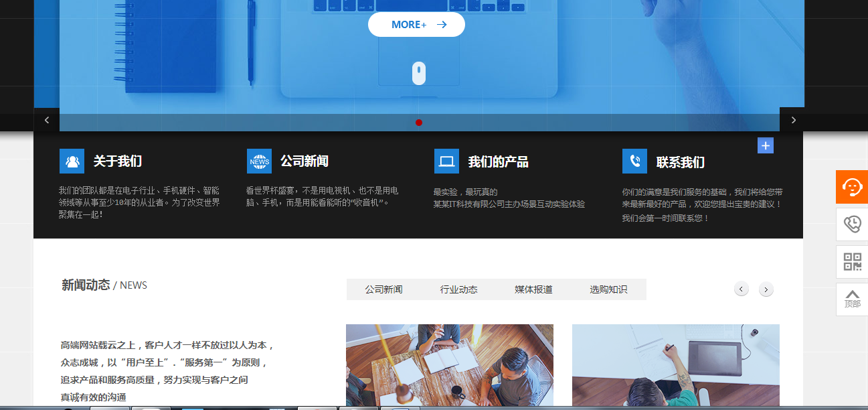The image size is (868, 410).
Task: Click the 联系我们 phone icon
Action: (634, 161)
